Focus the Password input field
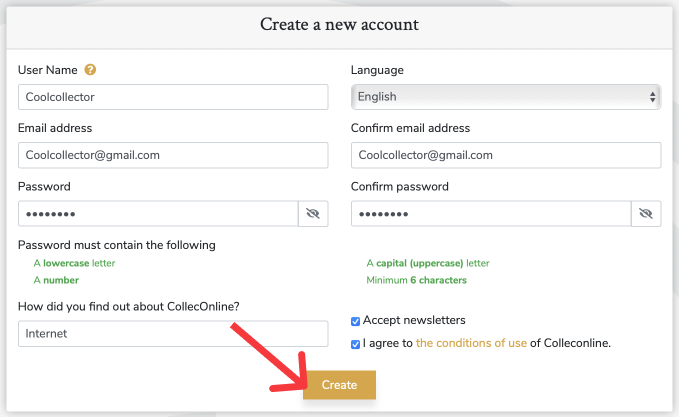Viewport: 679px width, 417px height. (x=158, y=213)
